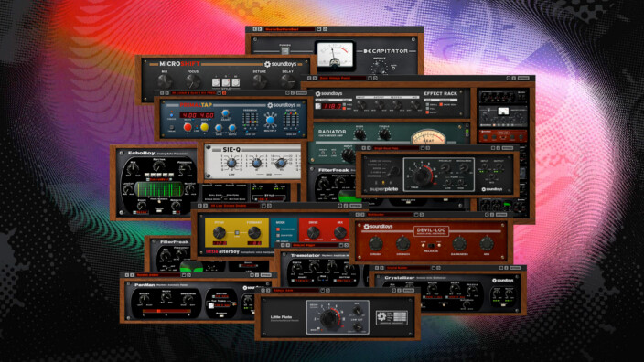The height and width of the screenshot is (362, 644).
Task: Open SuperPlate preset name menu
Action: [x=395, y=148]
